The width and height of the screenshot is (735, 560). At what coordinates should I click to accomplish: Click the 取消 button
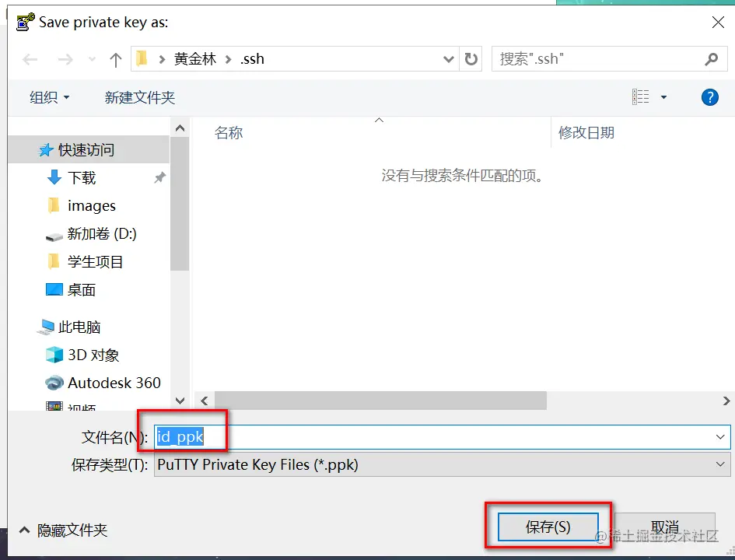pyautogui.click(x=665, y=527)
